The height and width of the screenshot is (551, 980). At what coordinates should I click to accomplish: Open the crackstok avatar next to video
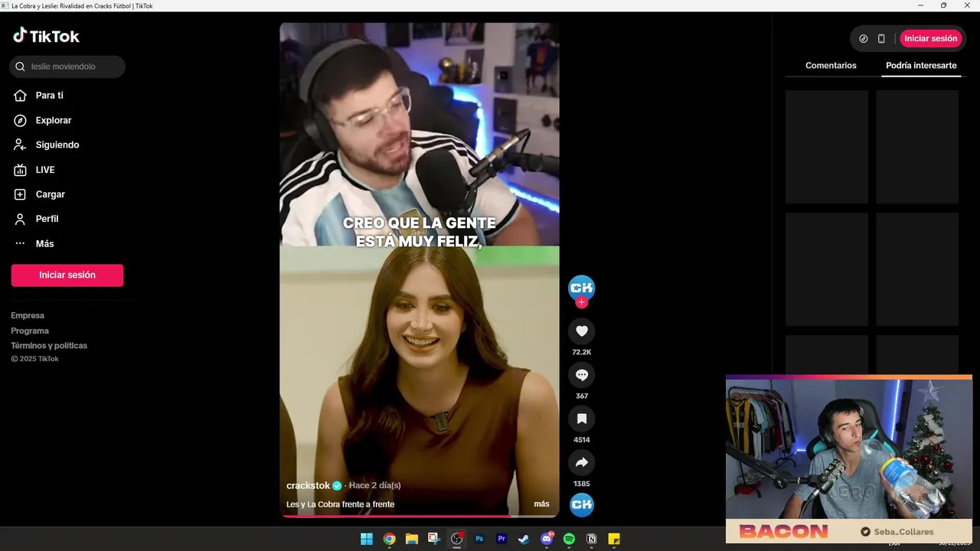582,288
